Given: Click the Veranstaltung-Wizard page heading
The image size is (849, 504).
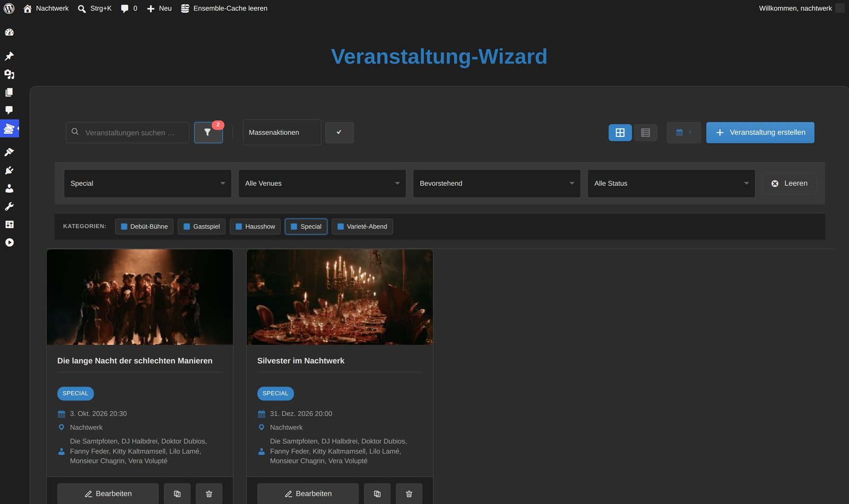Looking at the screenshot, I should (439, 57).
